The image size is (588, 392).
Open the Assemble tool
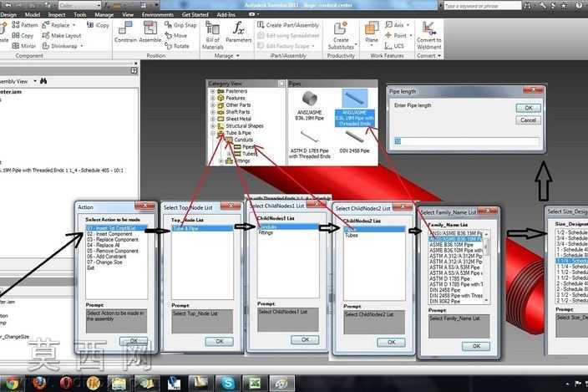[150, 32]
